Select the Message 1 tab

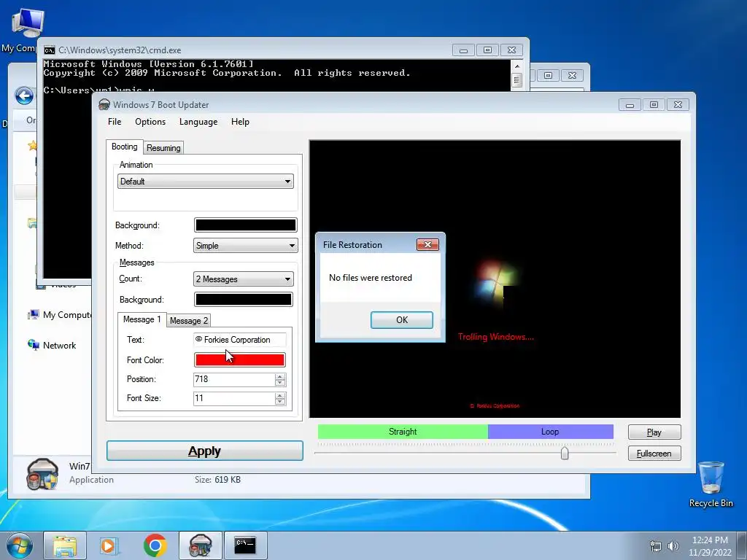(x=142, y=319)
